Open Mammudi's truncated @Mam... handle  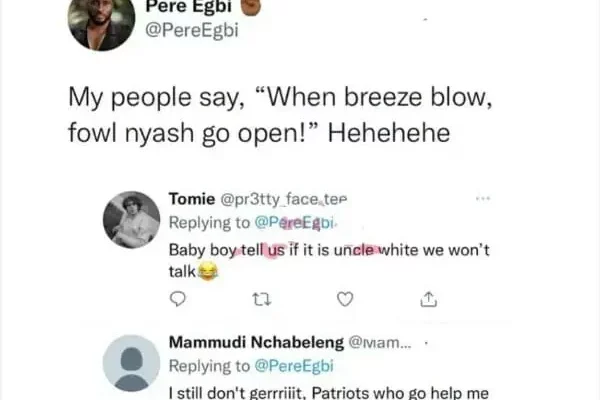378,343
